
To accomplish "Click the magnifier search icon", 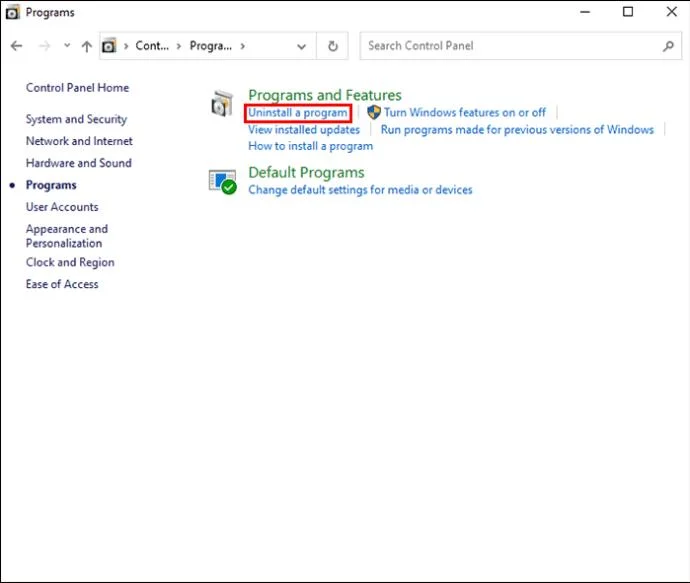I will tap(668, 46).
